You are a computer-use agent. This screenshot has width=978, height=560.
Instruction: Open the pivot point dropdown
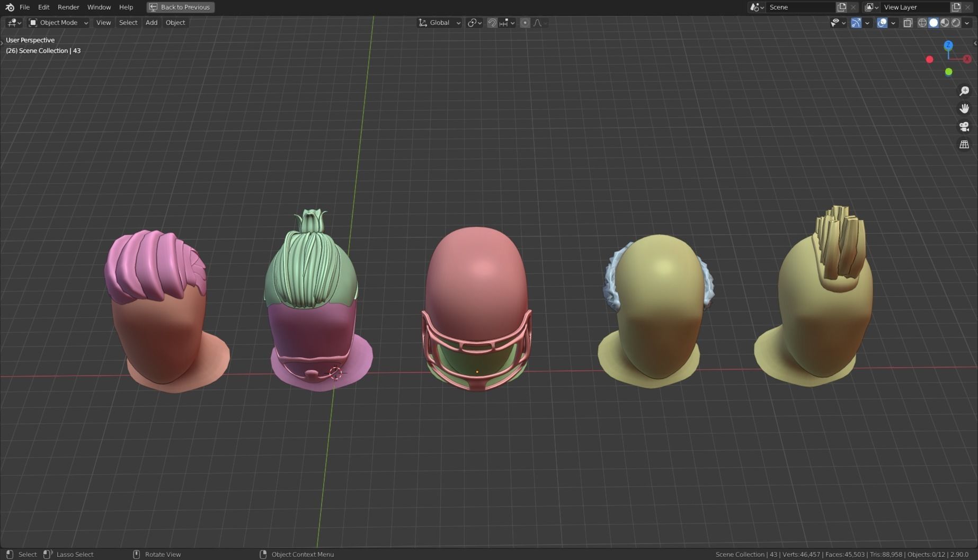474,23
